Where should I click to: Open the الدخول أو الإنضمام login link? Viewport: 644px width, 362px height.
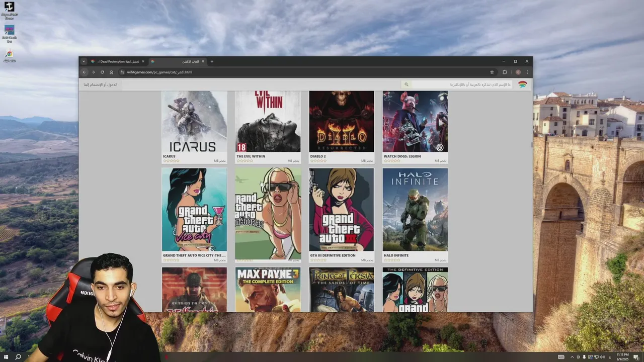[x=101, y=84]
